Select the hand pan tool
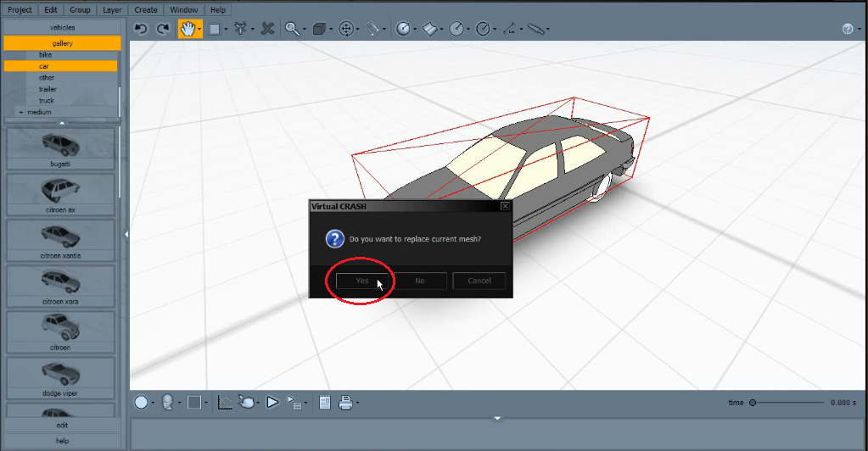 click(188, 29)
